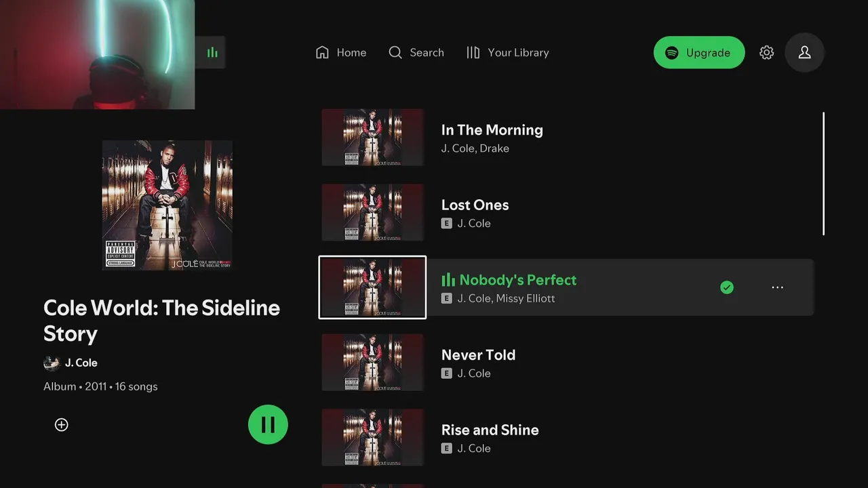Toggle the green saved checkmark on Nobody's Perfect

tap(726, 287)
